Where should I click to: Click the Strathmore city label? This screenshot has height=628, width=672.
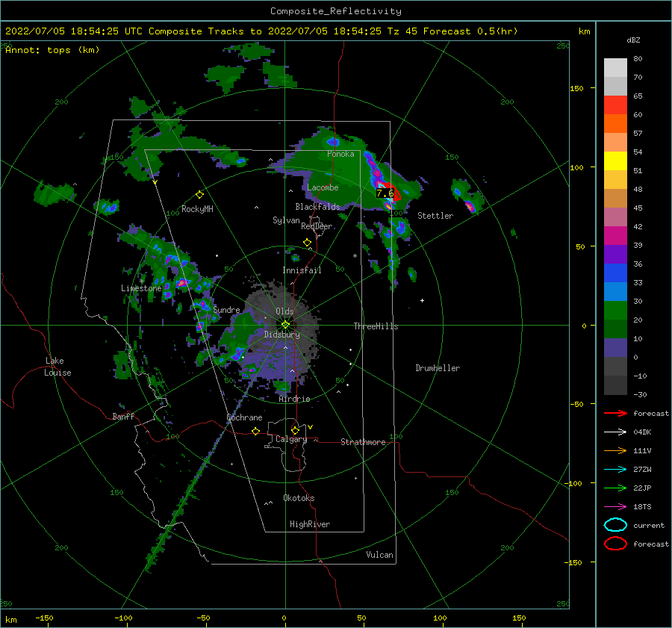(x=363, y=442)
